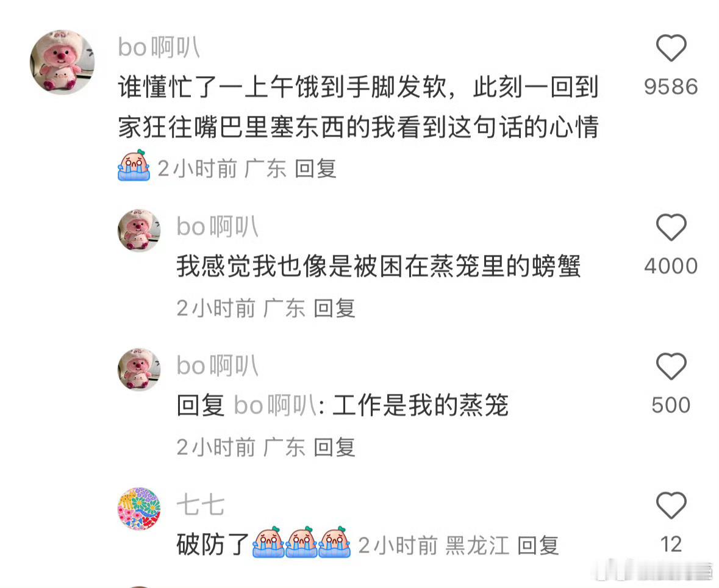The image size is (719, 588).
Task: Click the 9586 like count
Action: pos(671,87)
